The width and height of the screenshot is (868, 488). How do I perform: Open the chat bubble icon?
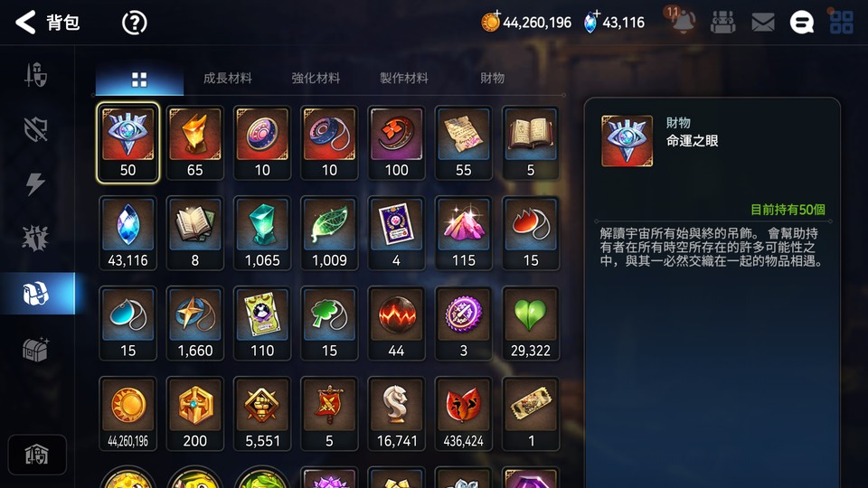[802, 23]
